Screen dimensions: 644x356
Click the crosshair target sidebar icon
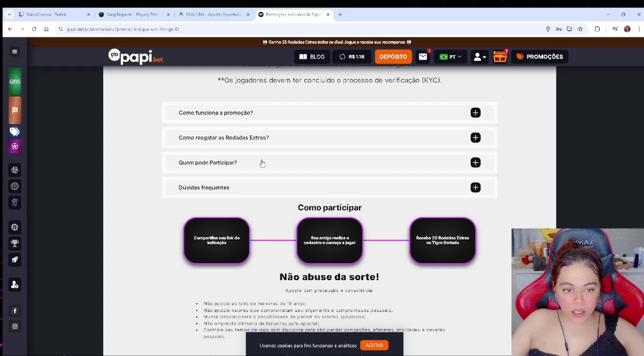click(15, 227)
